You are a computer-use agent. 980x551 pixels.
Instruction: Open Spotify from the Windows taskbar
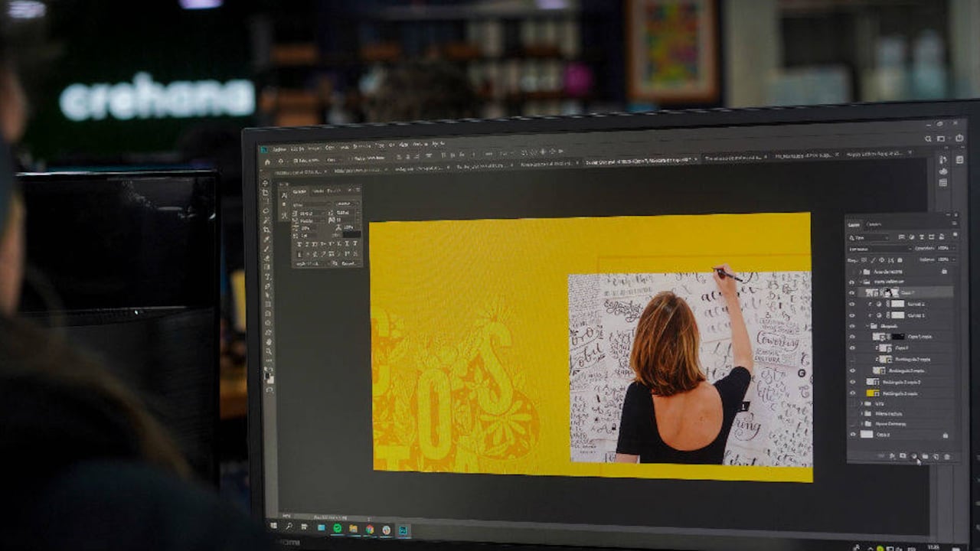337,528
